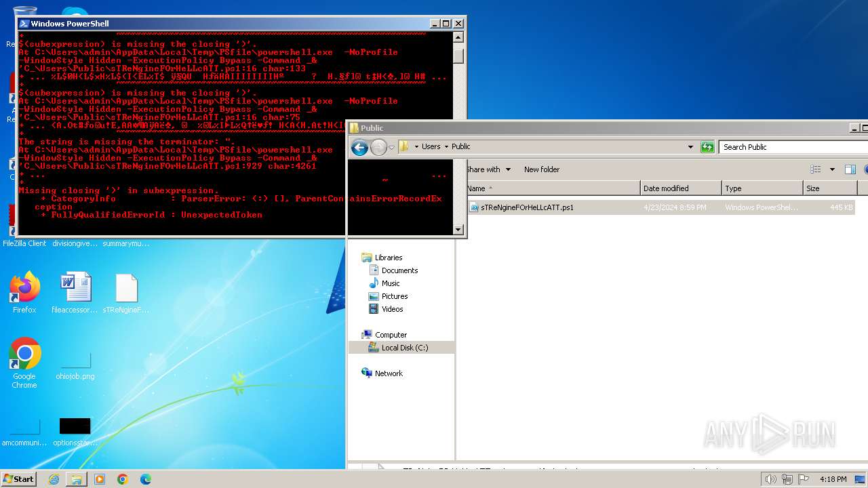Click the PowerShell window system menu icon

[24, 24]
